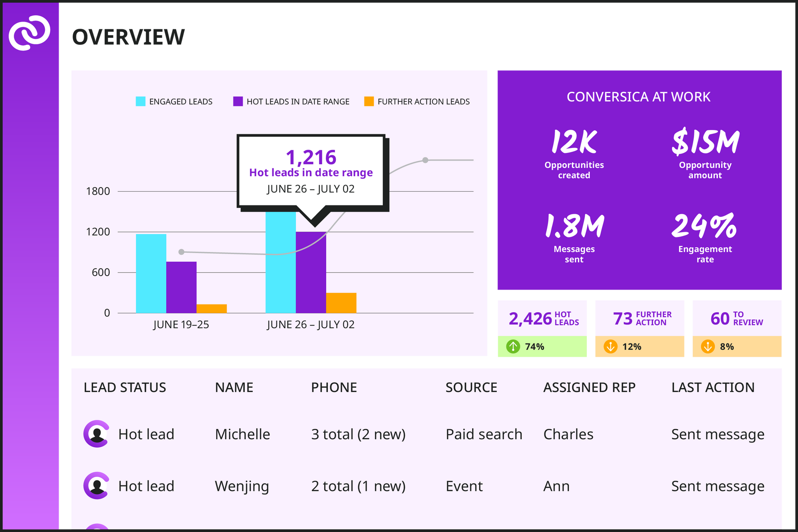Image resolution: width=798 pixels, height=532 pixels.
Task: Click the gray trend line point right of the tooltip
Action: [425, 160]
